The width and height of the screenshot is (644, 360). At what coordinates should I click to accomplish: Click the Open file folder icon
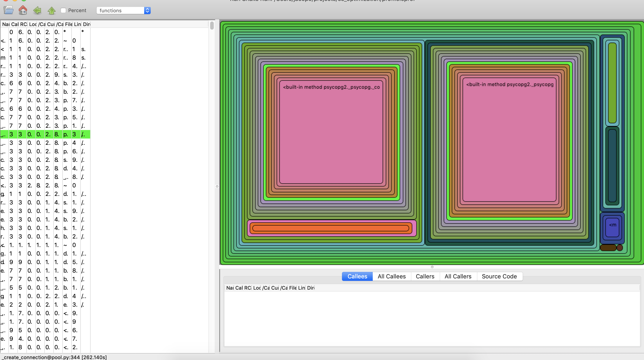[9, 10]
